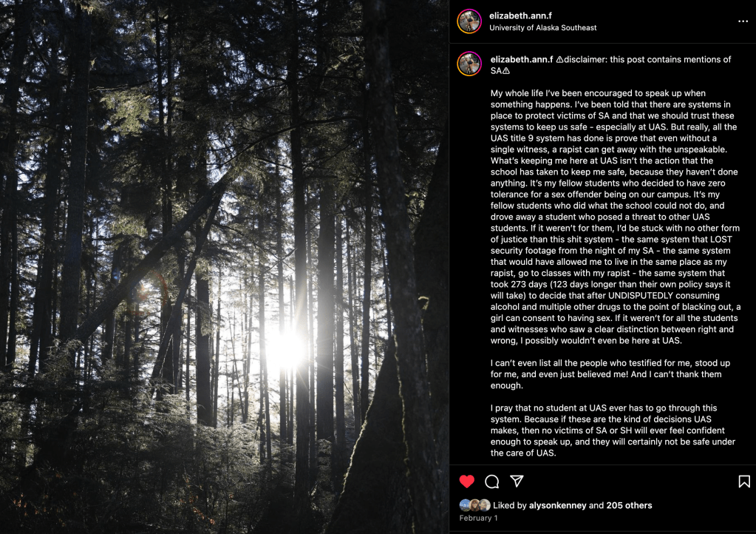
Task: Open elizabeth.ann.f avatar beside caption
Action: point(469,64)
